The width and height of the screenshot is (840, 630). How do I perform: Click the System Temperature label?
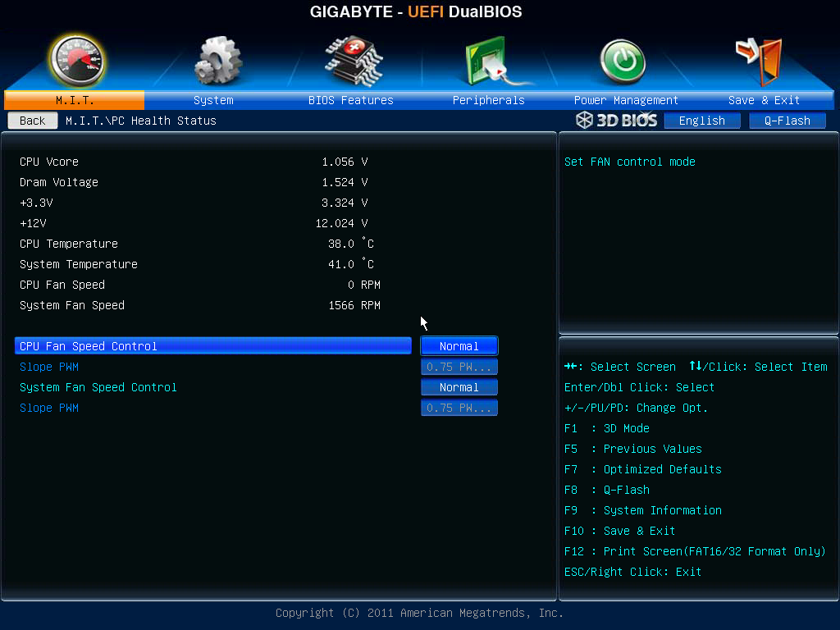pos(79,264)
